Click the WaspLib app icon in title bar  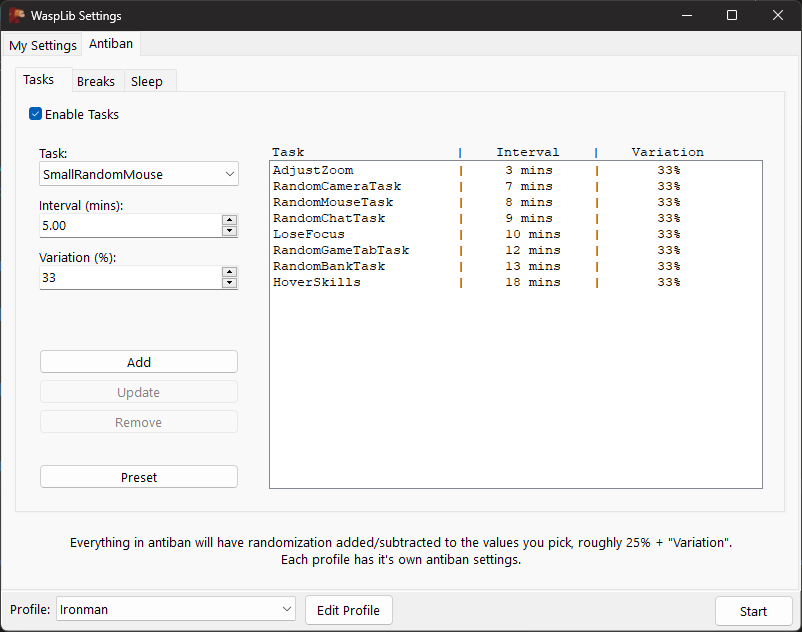point(17,16)
